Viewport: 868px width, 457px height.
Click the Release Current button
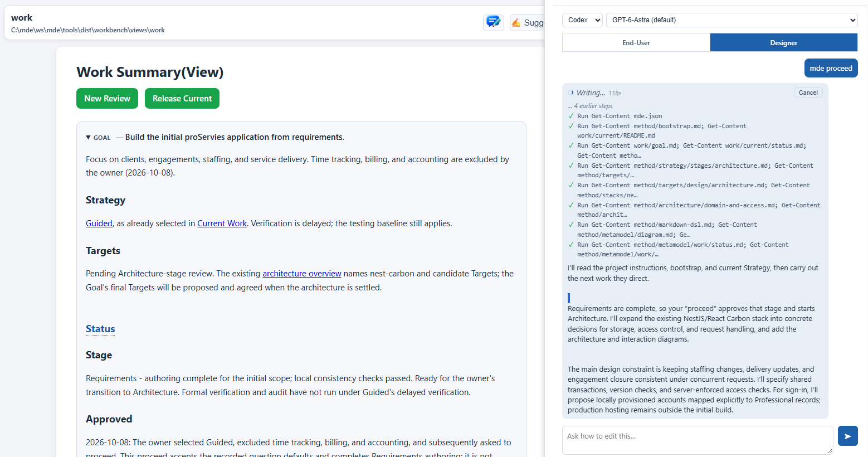tap(182, 99)
